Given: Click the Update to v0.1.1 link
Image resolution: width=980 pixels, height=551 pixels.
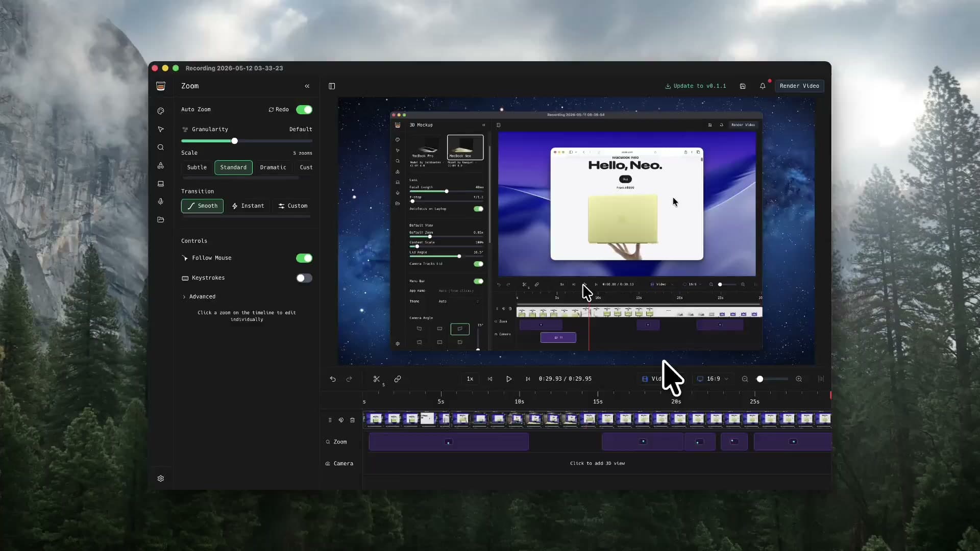Looking at the screenshot, I should (695, 86).
